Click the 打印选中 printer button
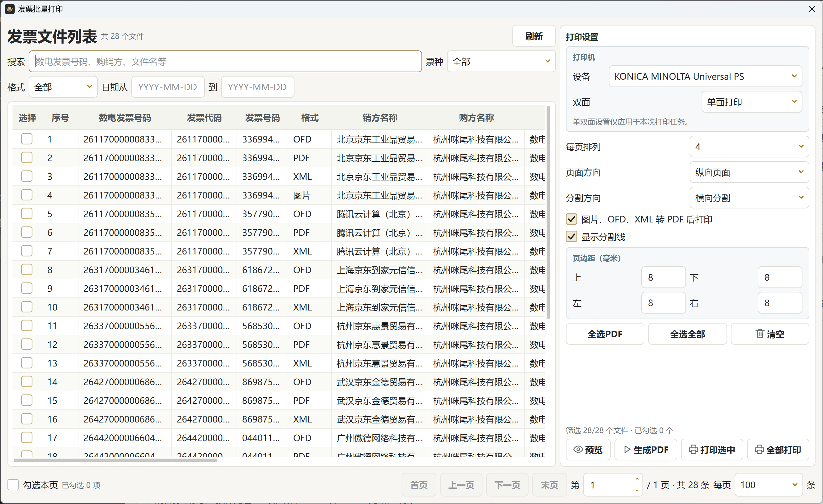The width and height of the screenshot is (823, 504). coord(712,450)
